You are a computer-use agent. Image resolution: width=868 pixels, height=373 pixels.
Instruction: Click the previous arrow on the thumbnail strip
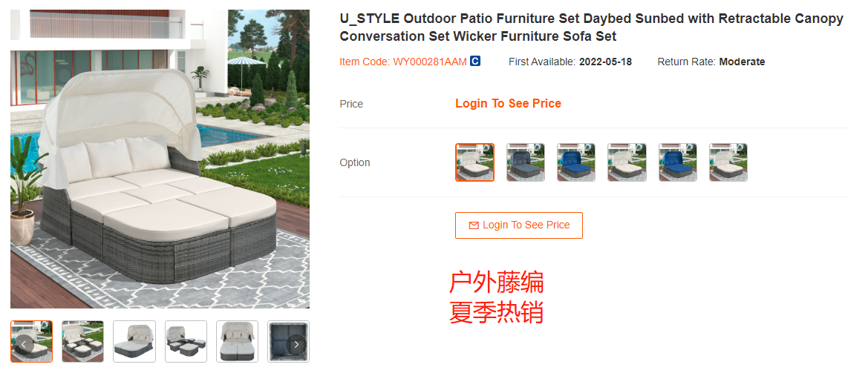tap(23, 344)
